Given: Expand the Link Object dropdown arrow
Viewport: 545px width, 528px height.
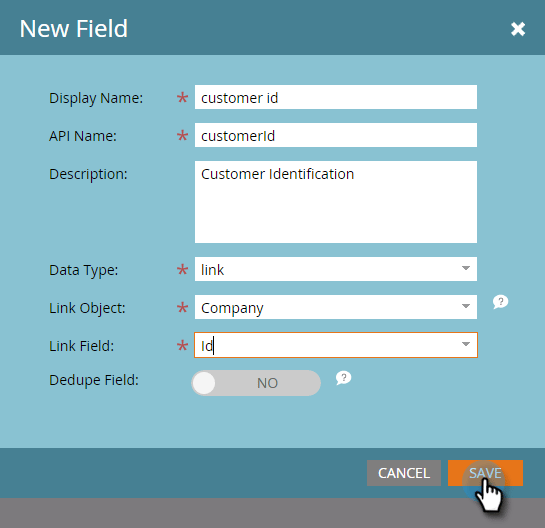Looking at the screenshot, I should [x=466, y=306].
